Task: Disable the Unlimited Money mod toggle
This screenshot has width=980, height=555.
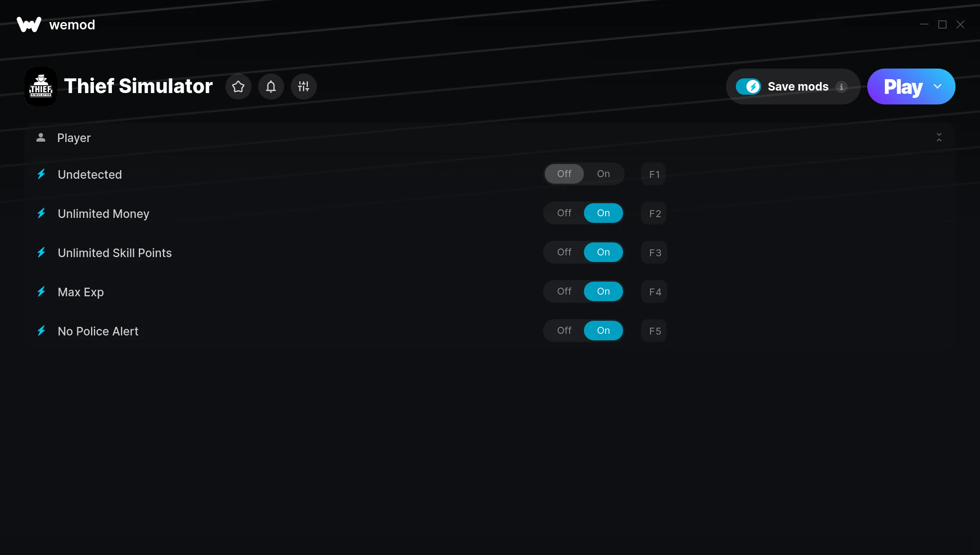Action: pos(564,213)
